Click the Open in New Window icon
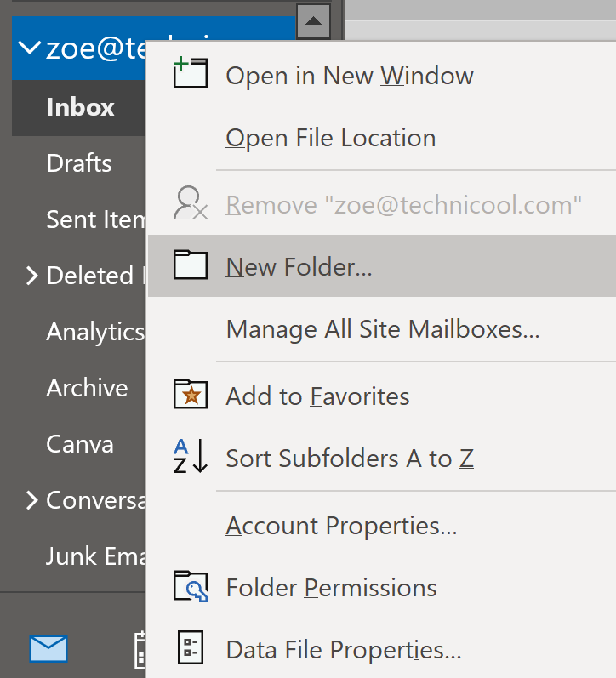 [x=190, y=75]
